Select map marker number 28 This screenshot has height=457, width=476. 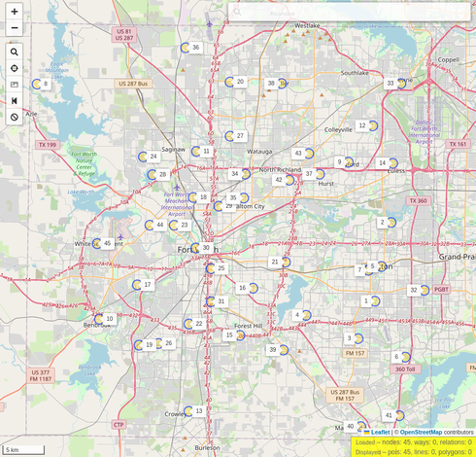[x=152, y=175]
